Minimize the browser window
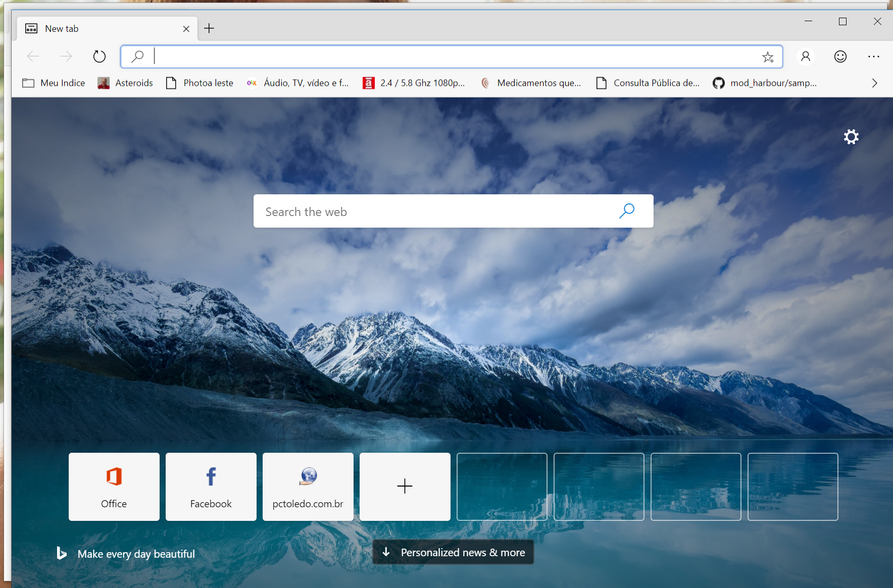This screenshot has height=588, width=893. (x=808, y=21)
